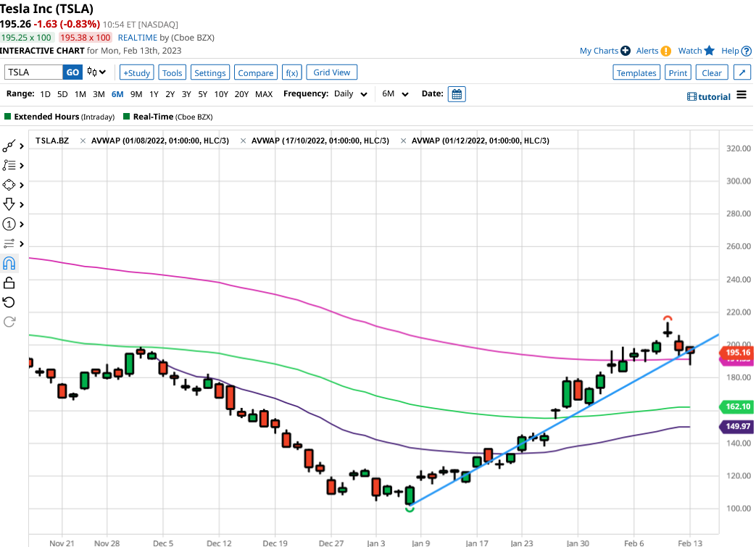
Task: Select the down arrow marker tool
Action: click(9, 204)
